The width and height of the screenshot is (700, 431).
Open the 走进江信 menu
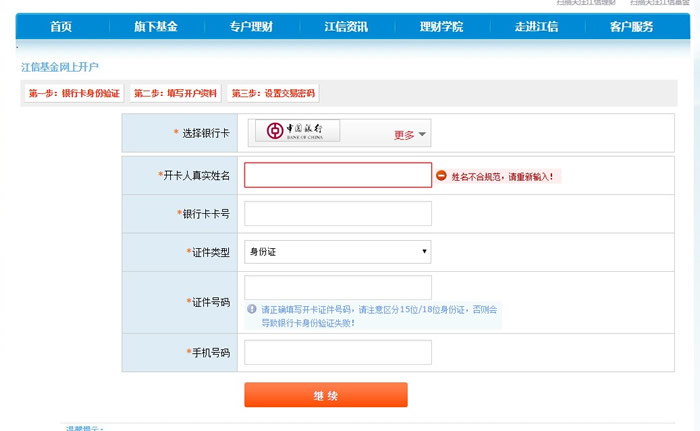coord(536,27)
